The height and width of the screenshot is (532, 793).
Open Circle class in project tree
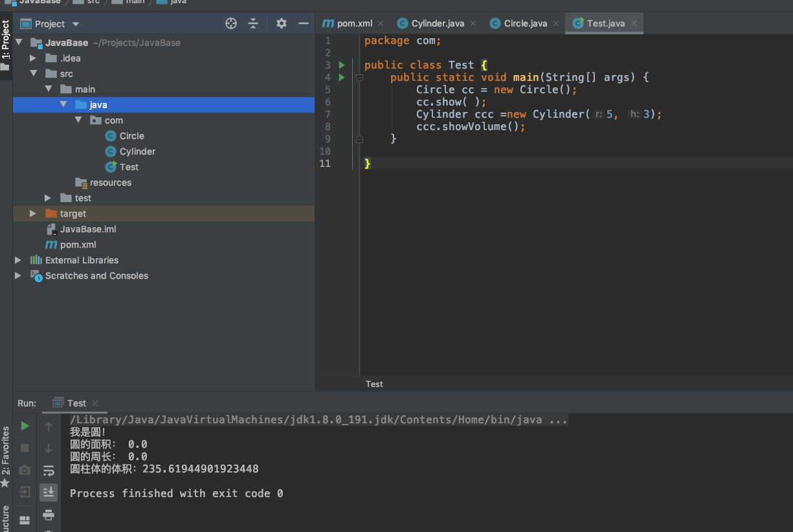131,136
